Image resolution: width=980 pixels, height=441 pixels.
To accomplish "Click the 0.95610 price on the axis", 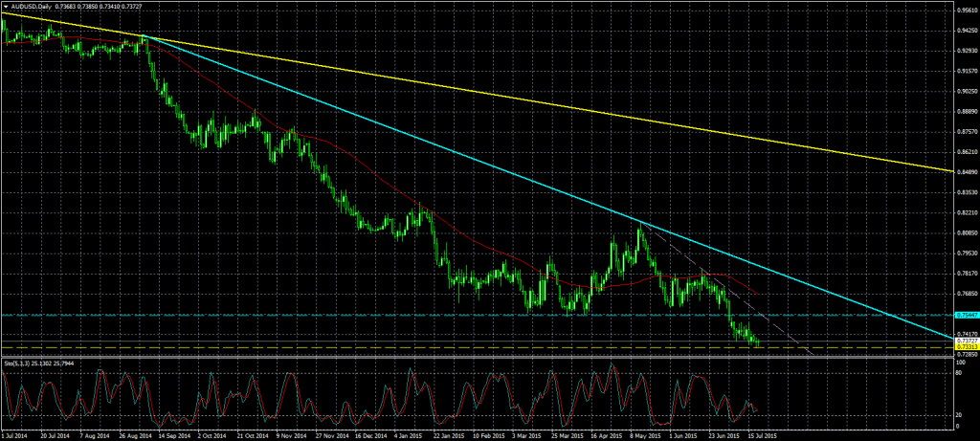I will tap(966, 11).
